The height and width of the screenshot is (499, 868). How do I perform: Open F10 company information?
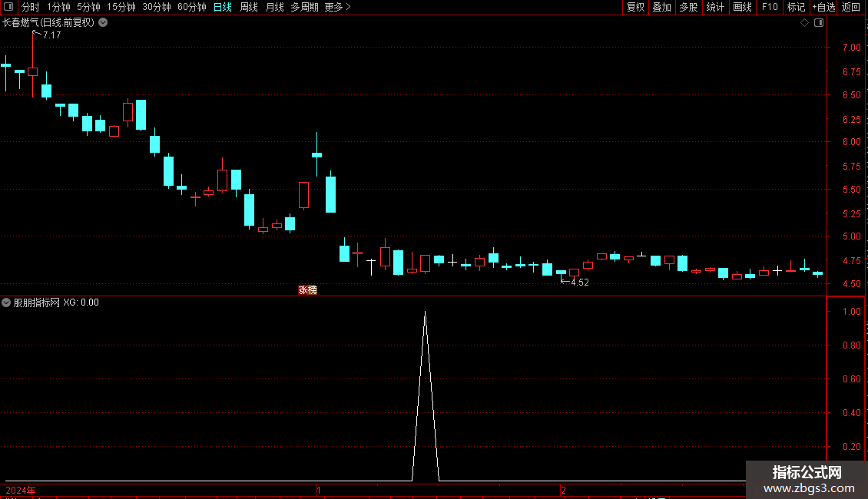click(770, 7)
